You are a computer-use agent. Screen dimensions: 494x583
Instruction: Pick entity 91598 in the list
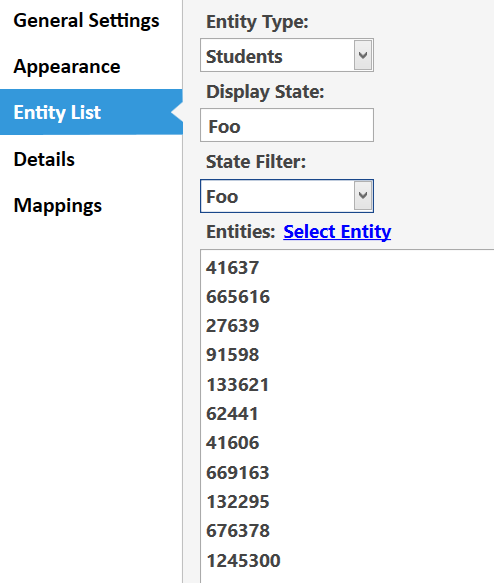(x=232, y=355)
